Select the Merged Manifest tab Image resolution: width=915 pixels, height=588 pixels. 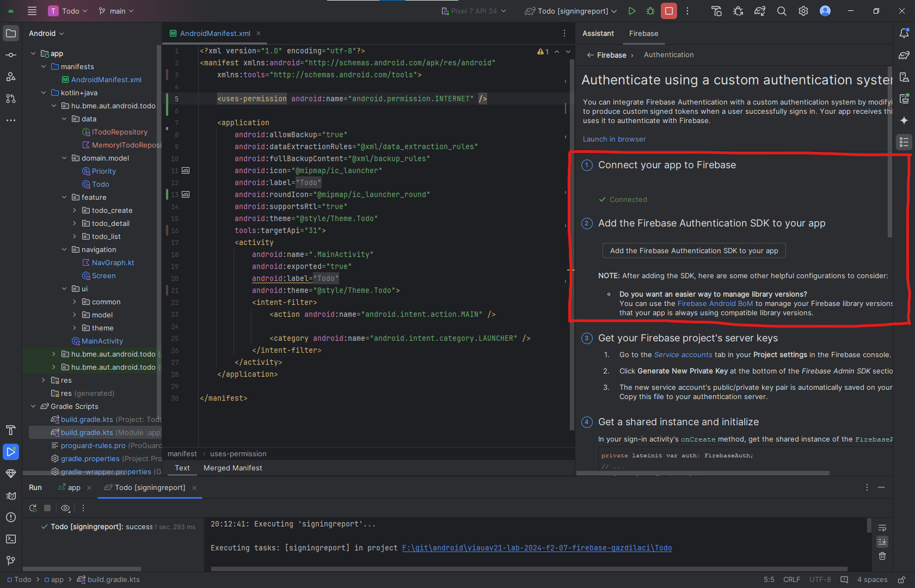(232, 468)
